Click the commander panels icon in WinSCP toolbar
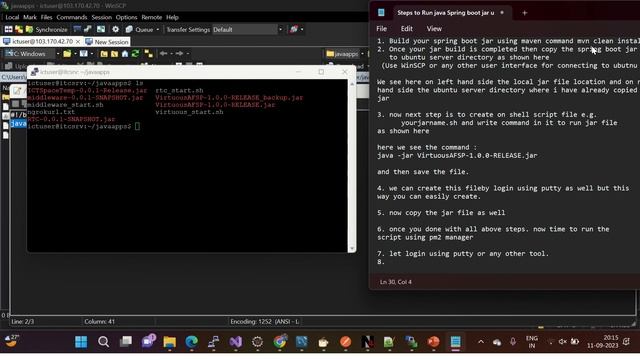This screenshot has height=360, width=640. (8, 29)
